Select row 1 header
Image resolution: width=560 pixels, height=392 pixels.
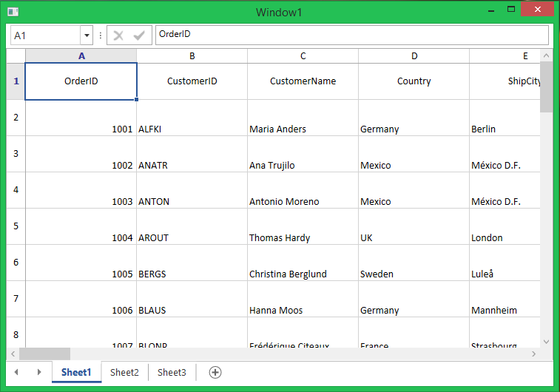tap(16, 81)
